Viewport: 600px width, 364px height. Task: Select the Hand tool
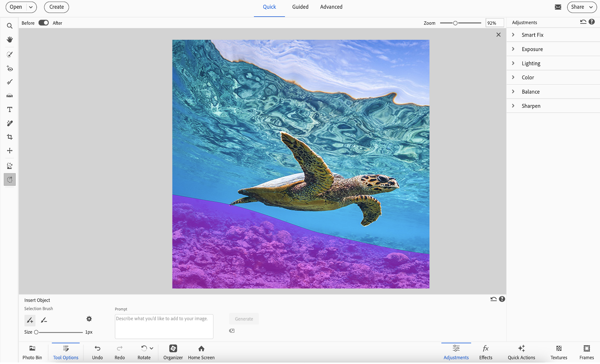[10, 39]
